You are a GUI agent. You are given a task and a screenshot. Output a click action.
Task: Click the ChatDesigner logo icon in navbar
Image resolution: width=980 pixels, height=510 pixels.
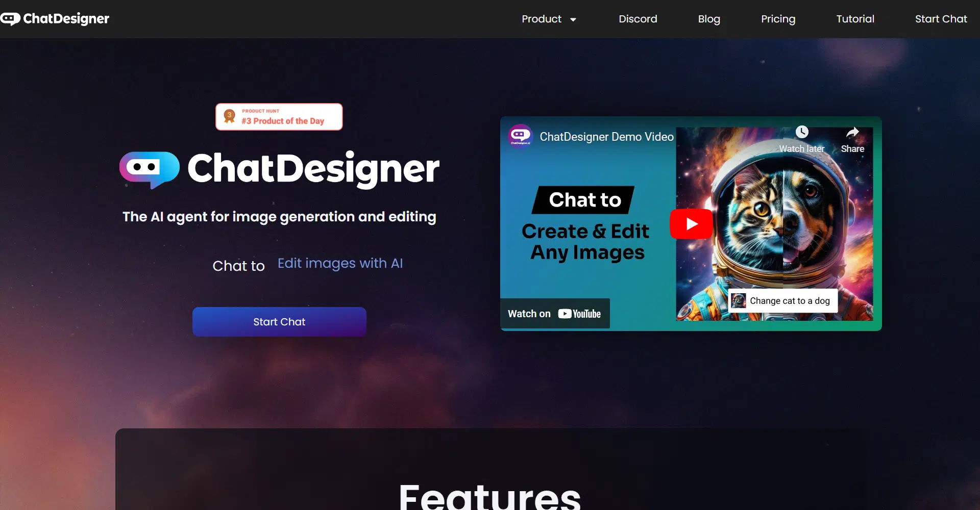(10, 19)
